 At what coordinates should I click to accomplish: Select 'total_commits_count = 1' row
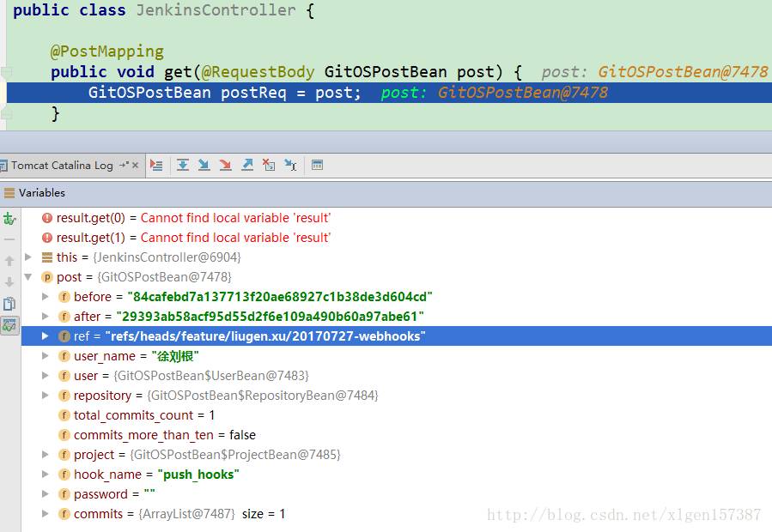point(397,415)
